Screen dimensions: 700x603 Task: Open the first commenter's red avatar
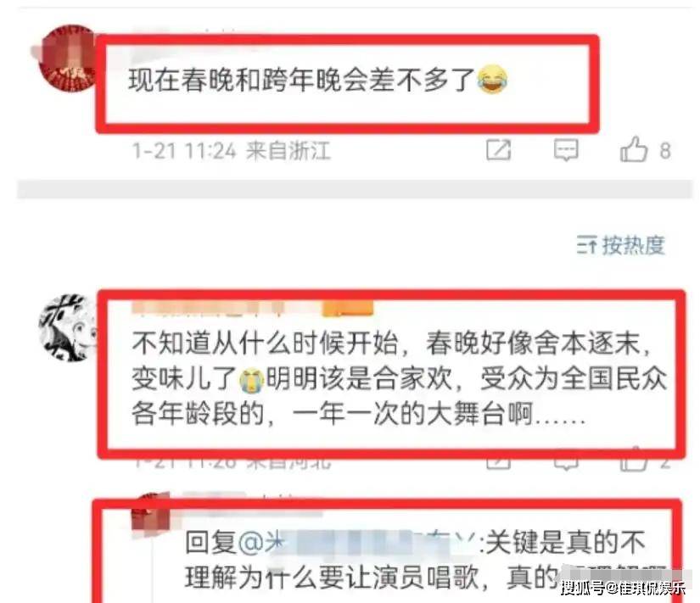click(68, 58)
